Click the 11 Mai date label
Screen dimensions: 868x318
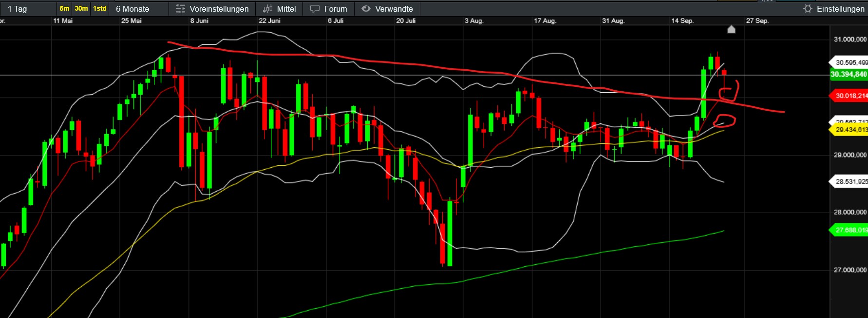pos(63,20)
